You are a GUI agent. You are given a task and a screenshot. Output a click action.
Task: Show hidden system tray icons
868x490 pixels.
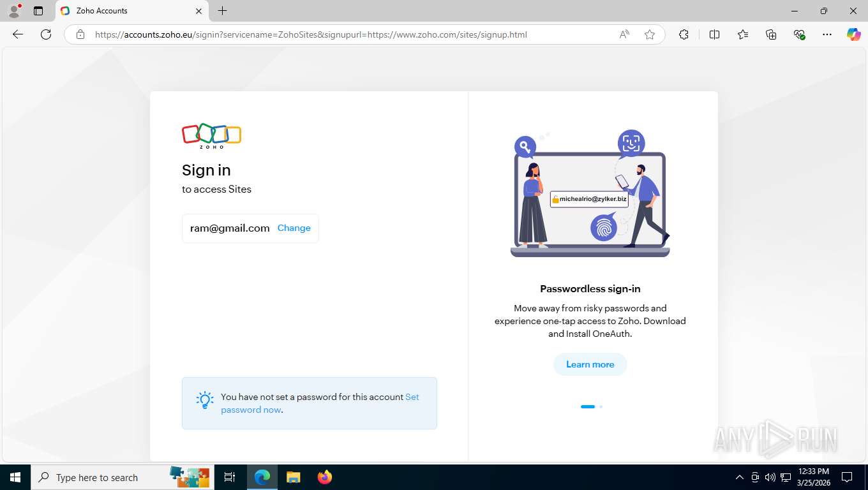click(740, 477)
